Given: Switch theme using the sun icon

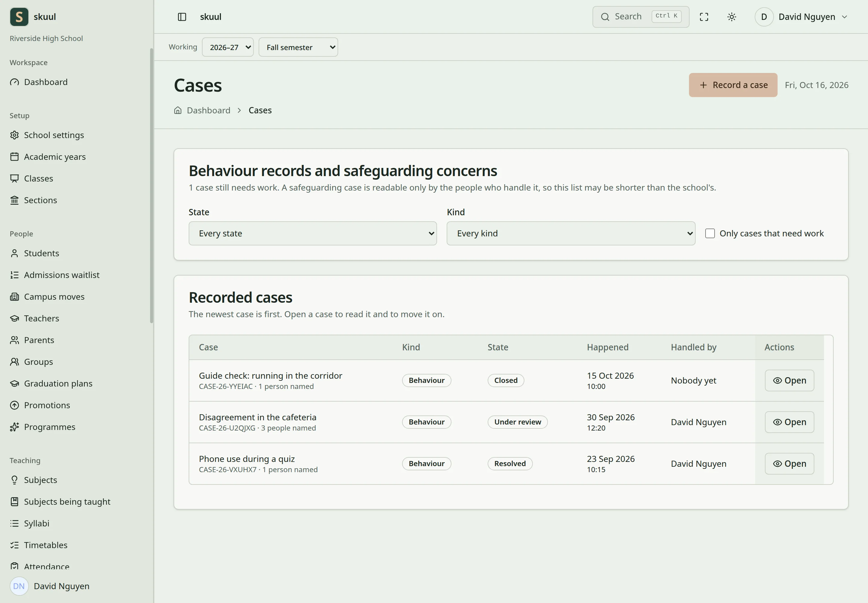Looking at the screenshot, I should [732, 17].
